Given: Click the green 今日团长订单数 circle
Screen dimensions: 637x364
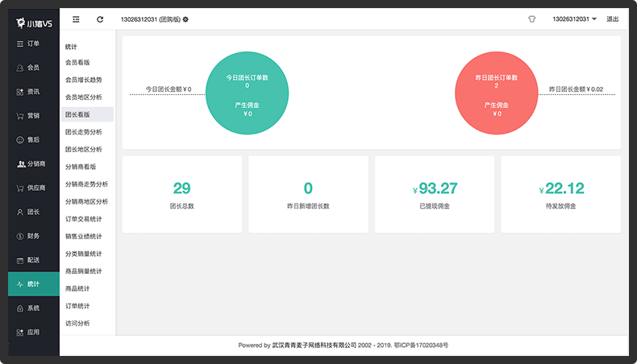Looking at the screenshot, I should (x=247, y=93).
